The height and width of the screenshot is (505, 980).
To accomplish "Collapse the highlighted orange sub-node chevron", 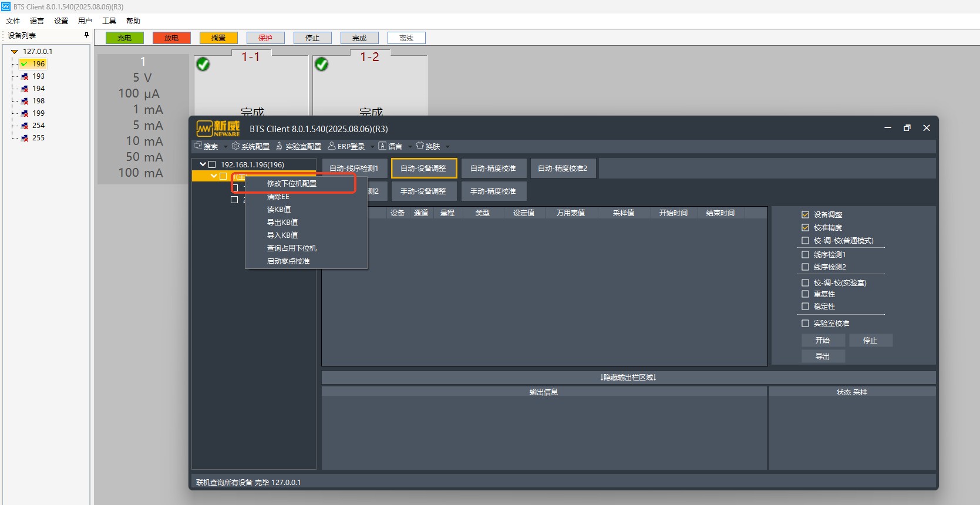I will click(214, 176).
